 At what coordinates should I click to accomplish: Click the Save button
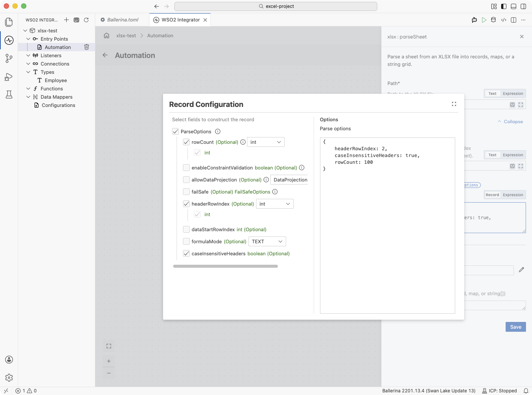(516, 327)
